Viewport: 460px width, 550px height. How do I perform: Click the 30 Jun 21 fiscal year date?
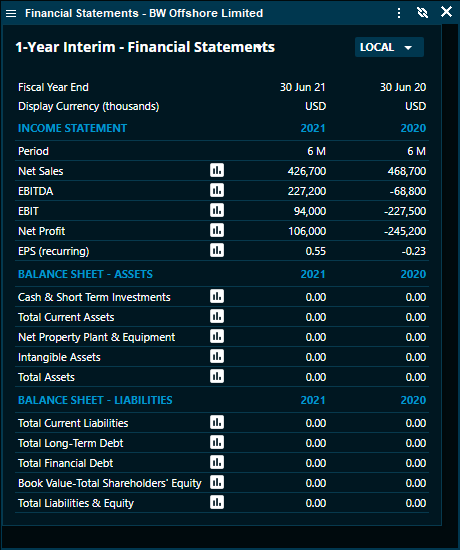[x=302, y=87]
